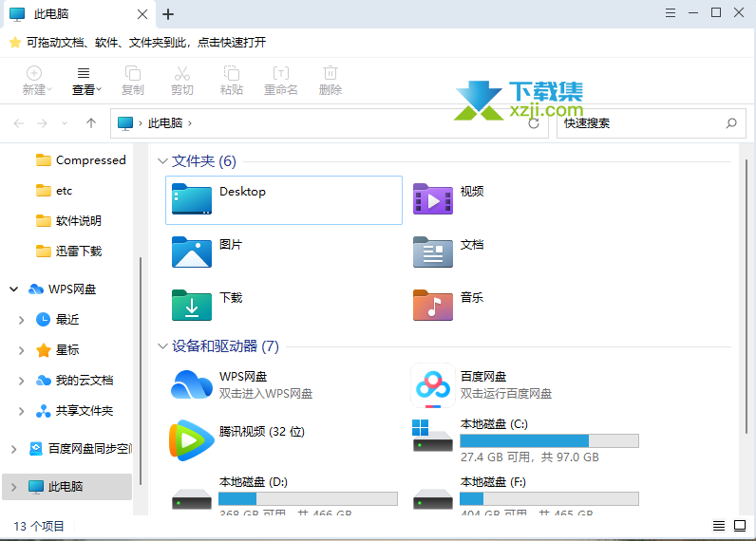Image resolution: width=756 pixels, height=541 pixels.
Task: Click the main pane vertical scrollbar
Action: click(747, 296)
